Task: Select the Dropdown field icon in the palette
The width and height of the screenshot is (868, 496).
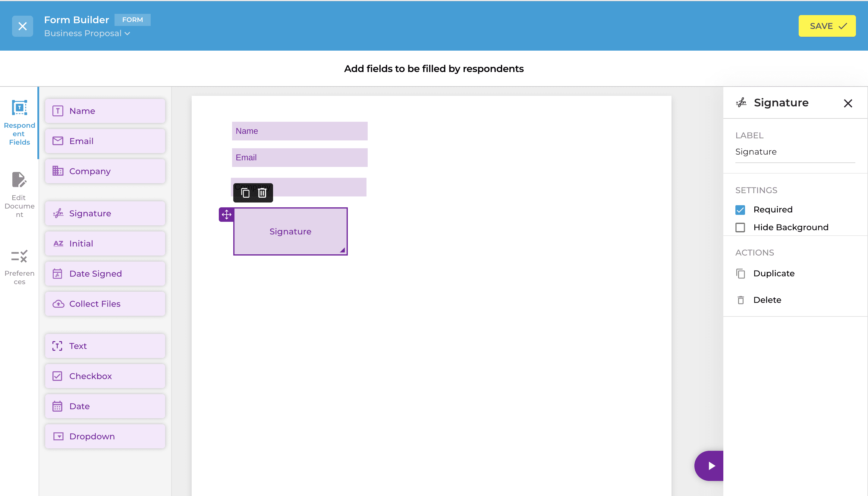Action: pyautogui.click(x=58, y=436)
